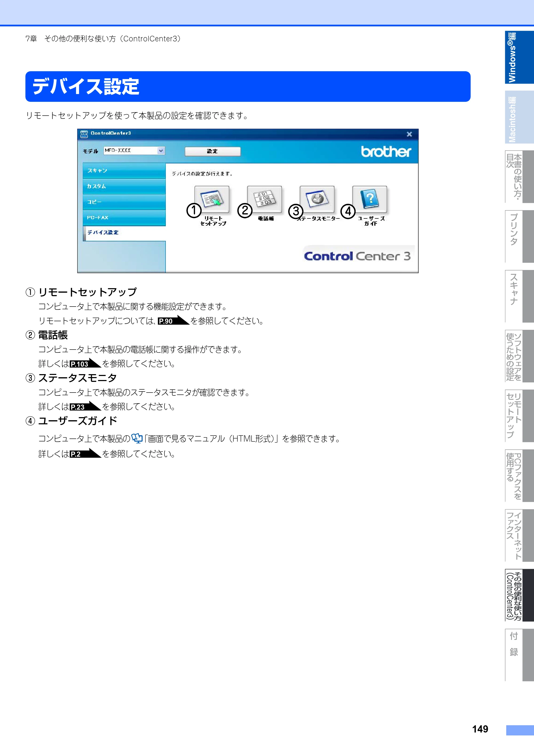This screenshot has width=534, height=756.
Task: Click the ④ ユーザーズガイド section heading
Action: click(x=72, y=421)
